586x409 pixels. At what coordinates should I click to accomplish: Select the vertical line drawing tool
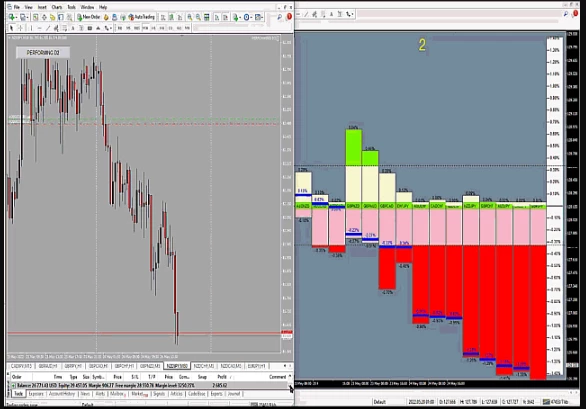pos(31,28)
